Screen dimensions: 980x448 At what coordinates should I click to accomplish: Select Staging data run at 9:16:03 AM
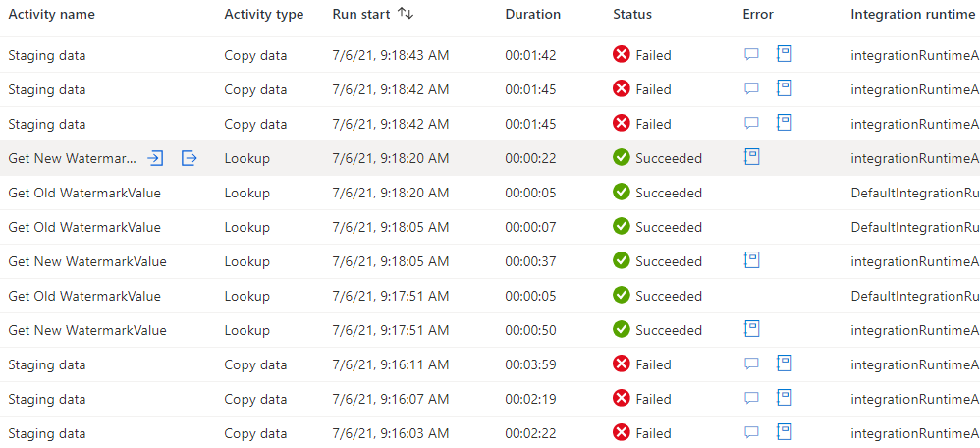[x=47, y=433]
